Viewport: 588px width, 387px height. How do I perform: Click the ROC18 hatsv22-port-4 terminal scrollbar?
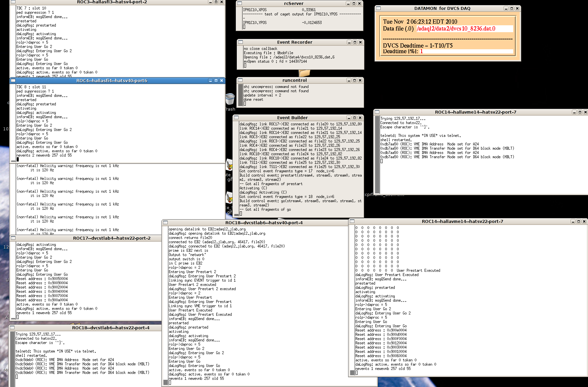12,359
